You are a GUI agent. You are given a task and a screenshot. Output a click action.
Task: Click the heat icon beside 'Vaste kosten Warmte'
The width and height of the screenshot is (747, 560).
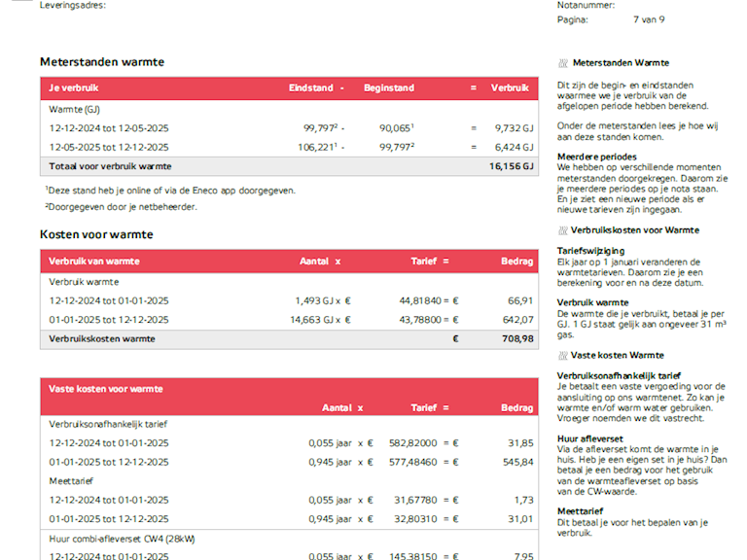[563, 356]
